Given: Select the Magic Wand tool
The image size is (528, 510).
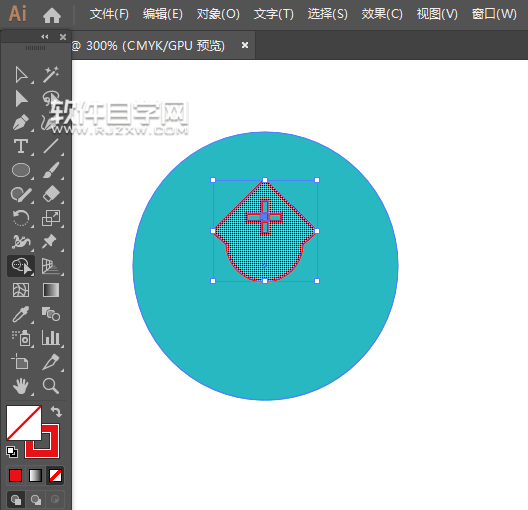Looking at the screenshot, I should pos(51,74).
